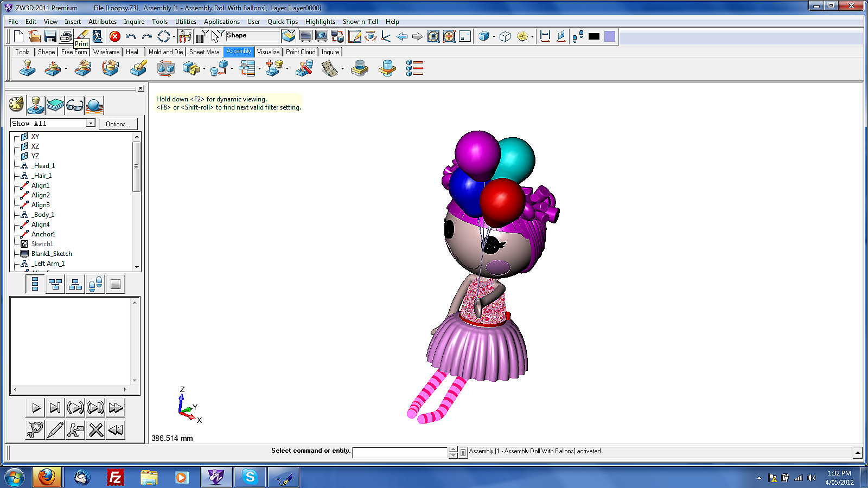Click the footsteps step icon in top toolbar
The height and width of the screenshot is (488, 868).
click(x=578, y=36)
